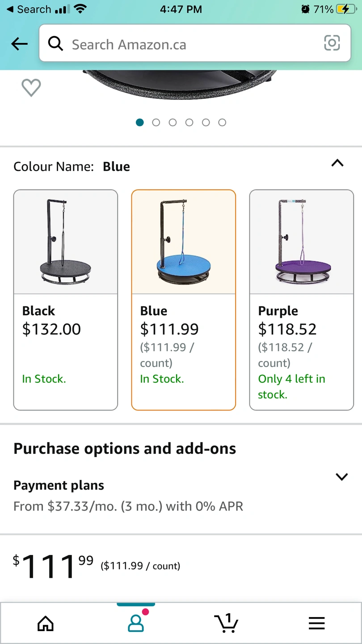Select the last image carousel dot
Image resolution: width=362 pixels, height=644 pixels.
(x=222, y=123)
